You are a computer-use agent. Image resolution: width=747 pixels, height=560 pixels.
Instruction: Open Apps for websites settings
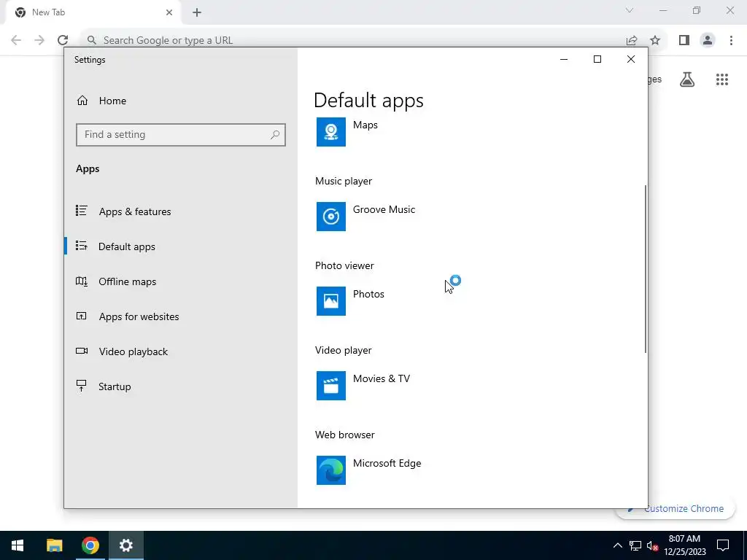pos(181,316)
